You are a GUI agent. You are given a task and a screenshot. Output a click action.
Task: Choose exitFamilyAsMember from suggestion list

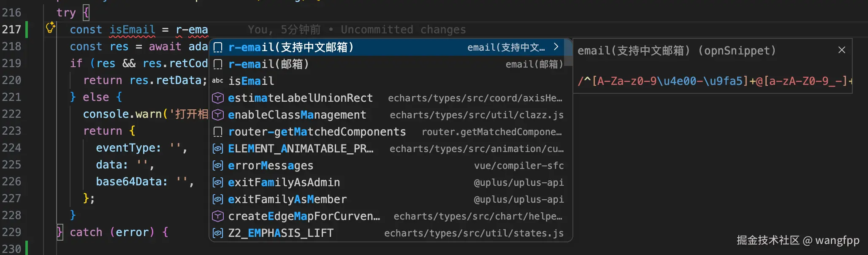(287, 199)
